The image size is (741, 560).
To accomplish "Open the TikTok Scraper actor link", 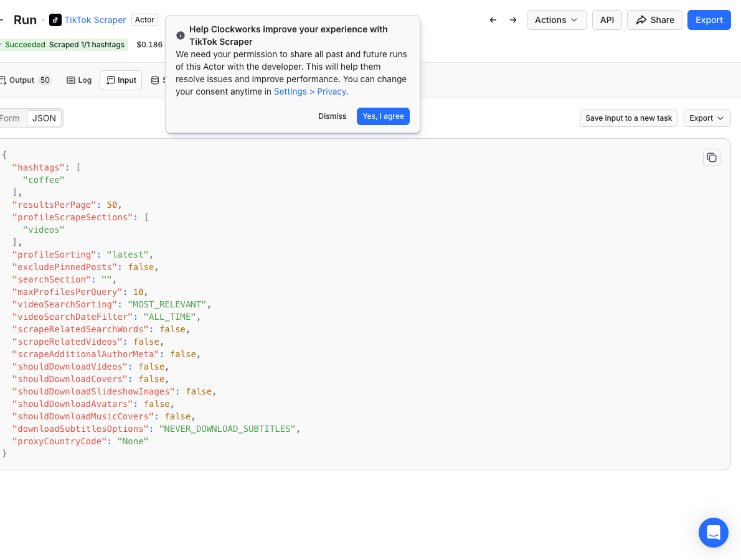I will click(95, 20).
